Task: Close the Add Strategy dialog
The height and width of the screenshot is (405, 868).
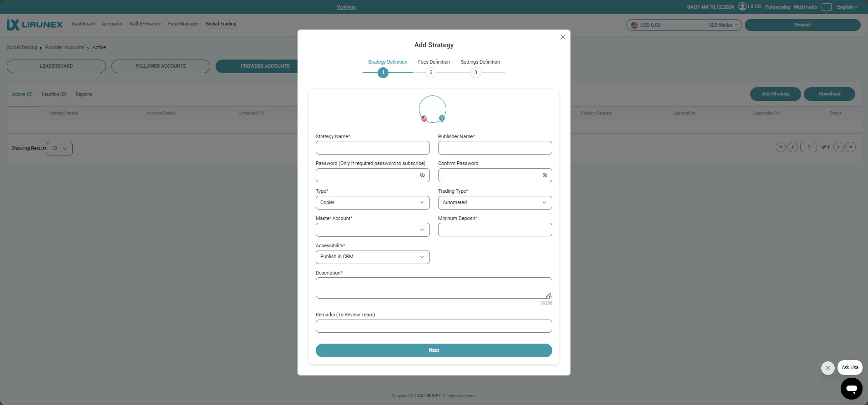Action: [563, 37]
